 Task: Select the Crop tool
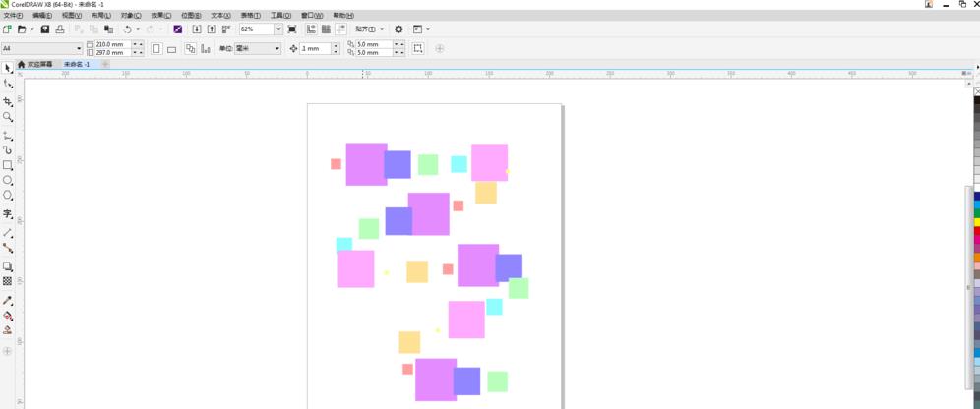click(x=8, y=101)
